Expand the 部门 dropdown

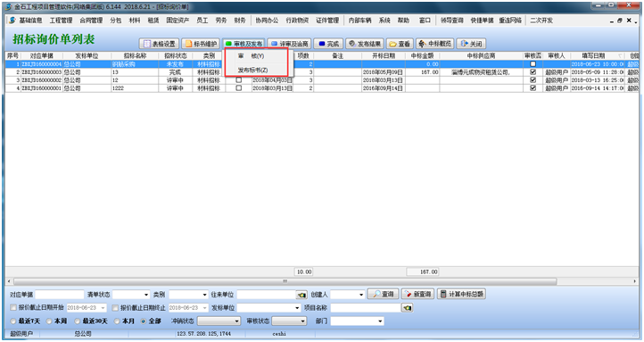coord(380,321)
